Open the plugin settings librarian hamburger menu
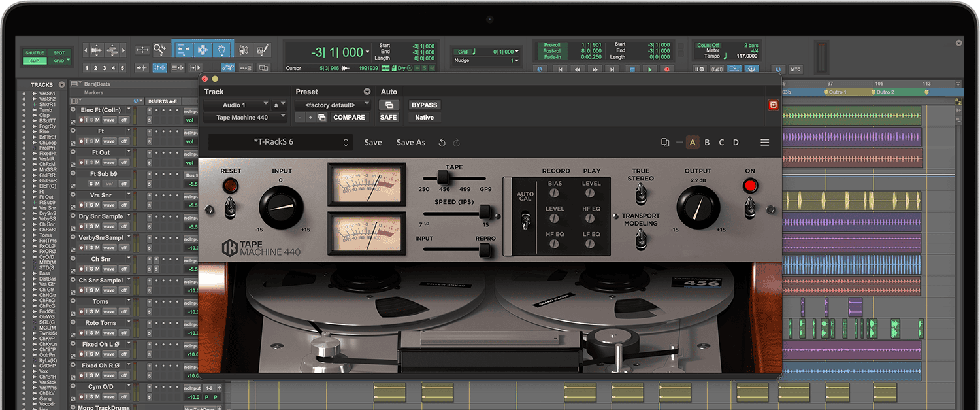 click(x=765, y=142)
